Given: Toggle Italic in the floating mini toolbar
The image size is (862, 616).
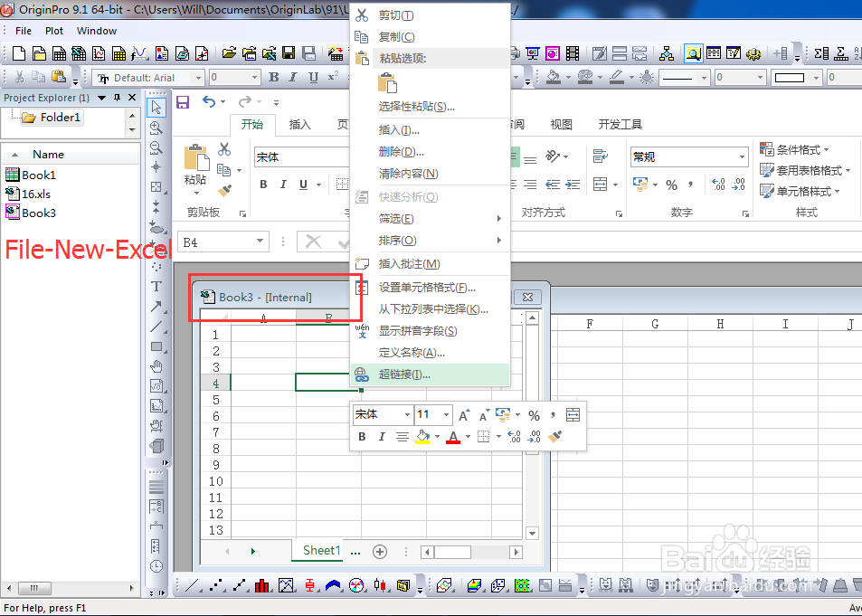Looking at the screenshot, I should coord(382,437).
